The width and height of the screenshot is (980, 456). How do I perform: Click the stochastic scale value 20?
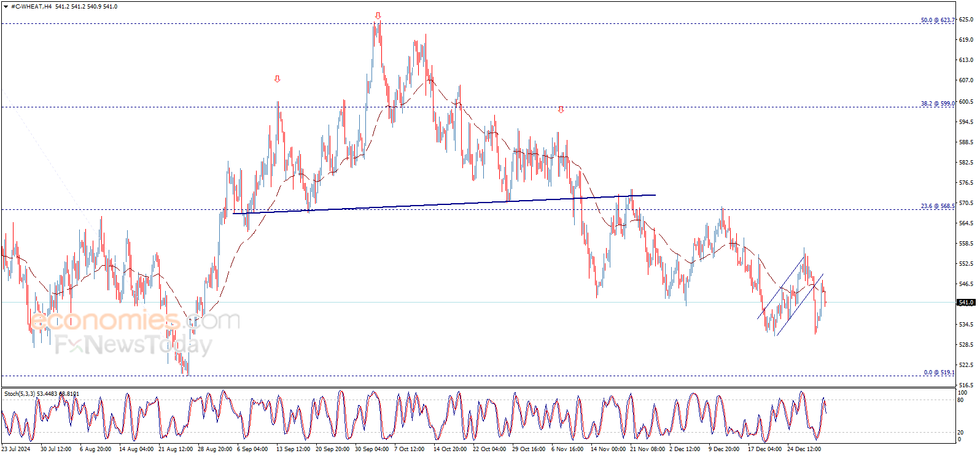[961, 433]
